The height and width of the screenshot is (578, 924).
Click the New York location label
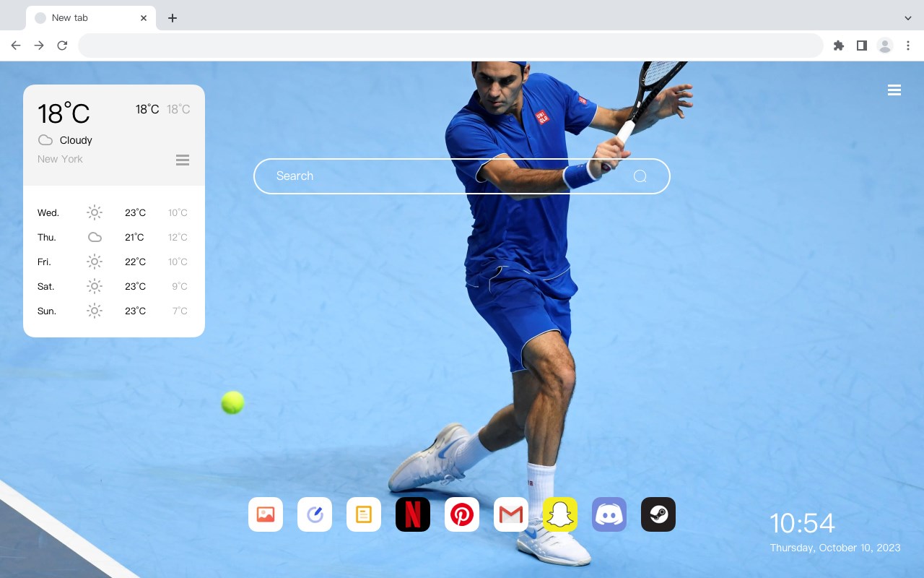coord(60,159)
